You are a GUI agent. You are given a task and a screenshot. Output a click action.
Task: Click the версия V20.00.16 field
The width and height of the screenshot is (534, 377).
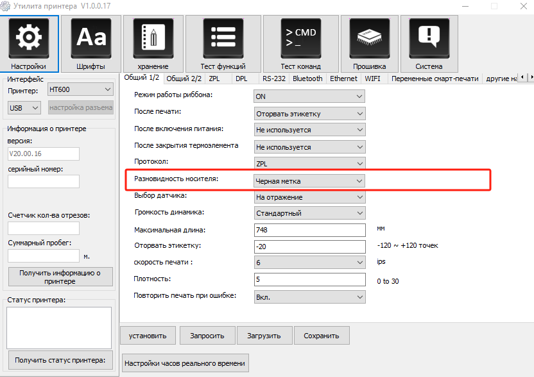(x=44, y=154)
